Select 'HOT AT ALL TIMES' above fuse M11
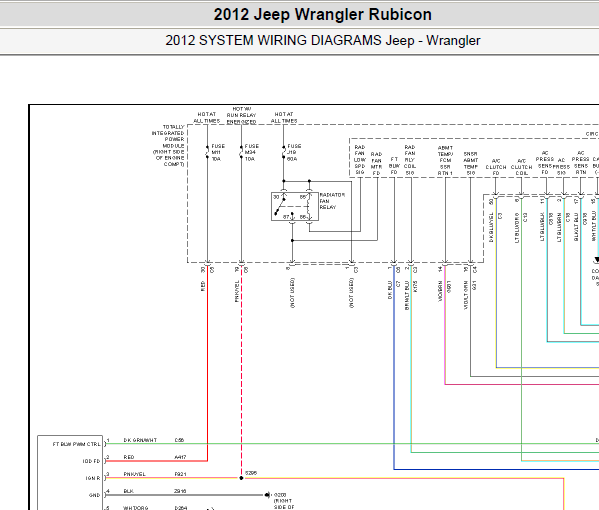This screenshot has height=510, width=599. tap(207, 117)
